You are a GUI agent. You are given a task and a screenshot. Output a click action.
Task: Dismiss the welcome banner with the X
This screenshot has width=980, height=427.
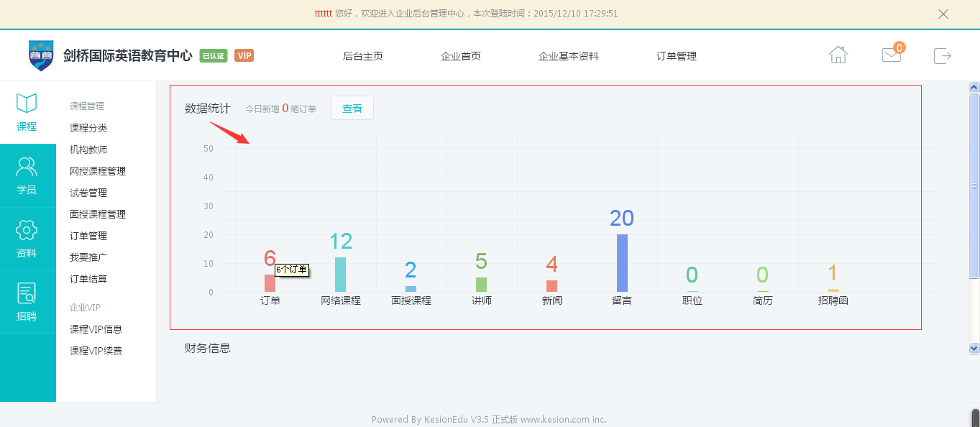(x=943, y=13)
